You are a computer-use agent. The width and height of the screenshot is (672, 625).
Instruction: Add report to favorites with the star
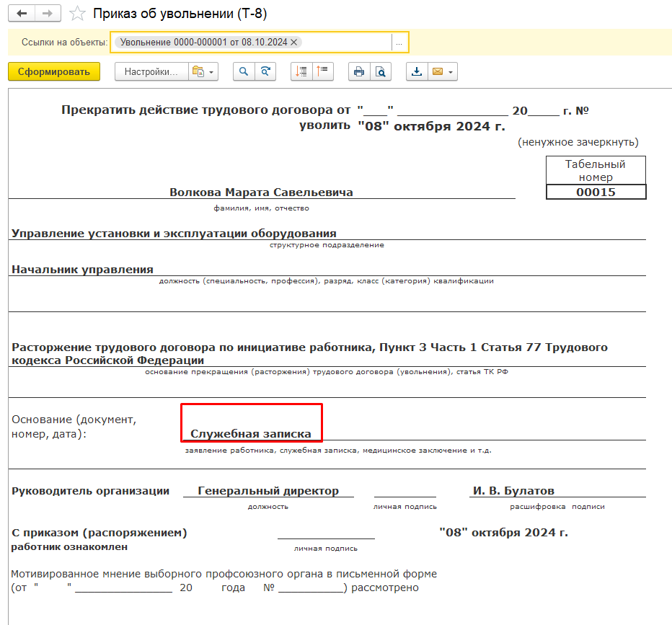[x=77, y=14]
